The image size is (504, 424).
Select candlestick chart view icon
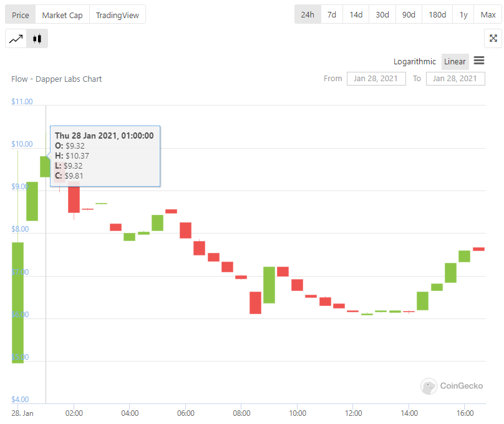[x=37, y=39]
